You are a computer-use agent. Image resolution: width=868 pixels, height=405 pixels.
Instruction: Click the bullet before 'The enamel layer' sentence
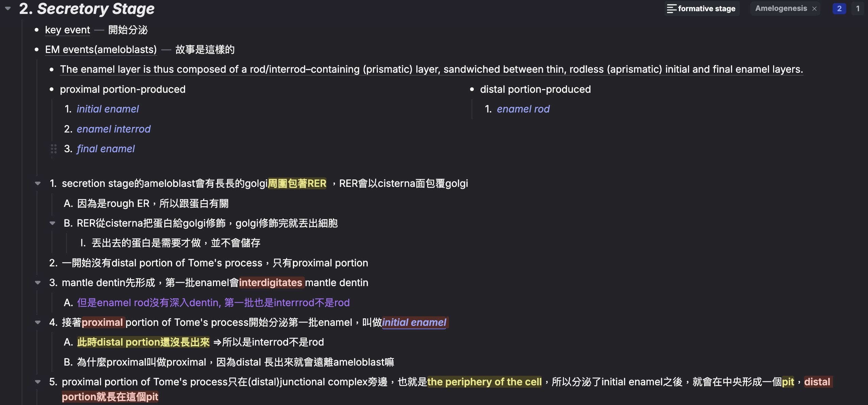coord(52,70)
